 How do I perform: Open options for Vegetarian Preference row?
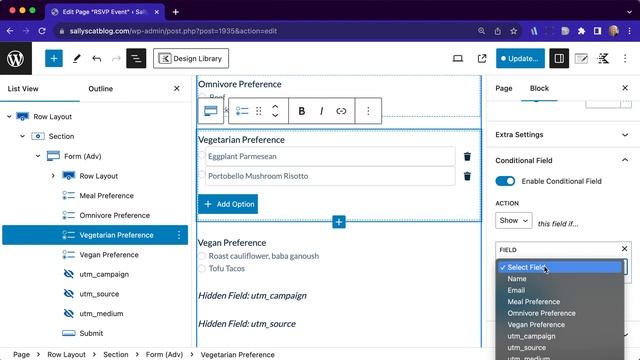179,235
